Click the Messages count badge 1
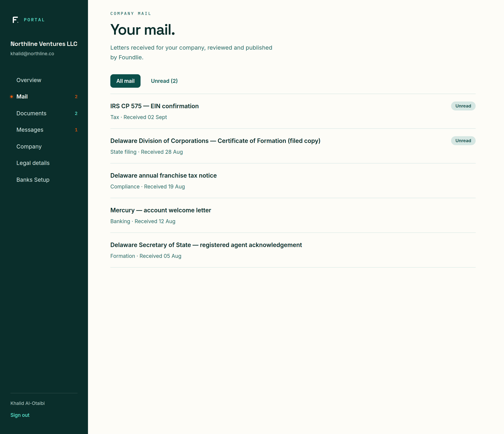504x434 pixels. pos(76,130)
